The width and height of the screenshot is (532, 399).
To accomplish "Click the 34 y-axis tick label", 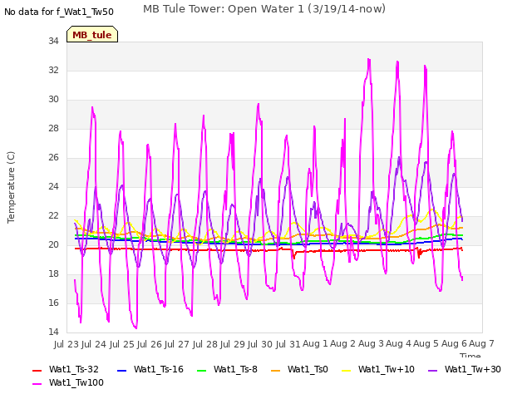I will point(53,41).
